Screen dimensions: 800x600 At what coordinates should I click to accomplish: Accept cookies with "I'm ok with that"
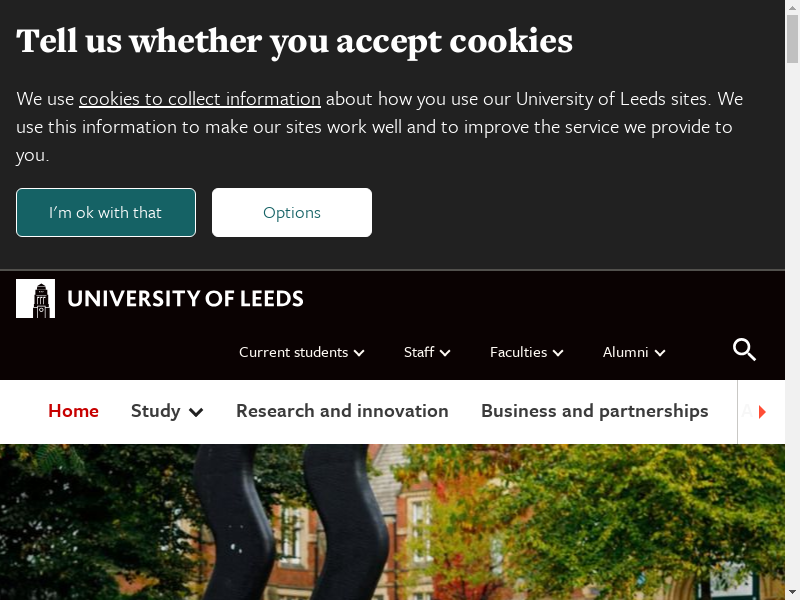click(x=106, y=213)
